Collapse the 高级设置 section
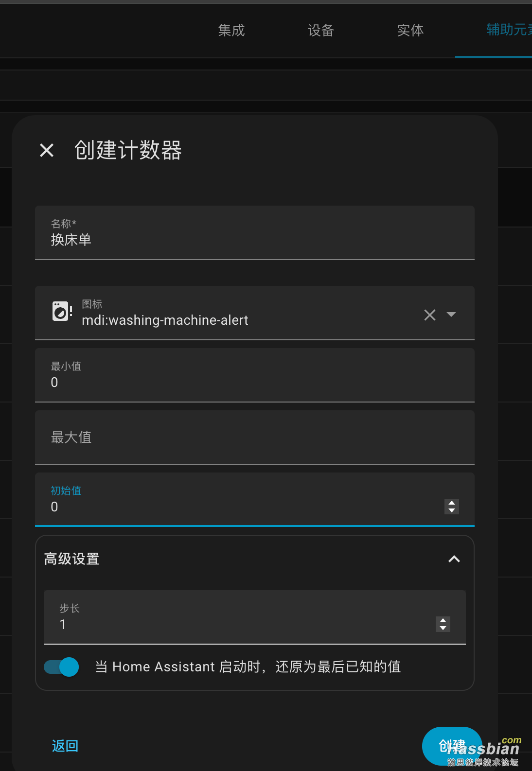Viewport: 532px width, 771px height. (x=454, y=559)
